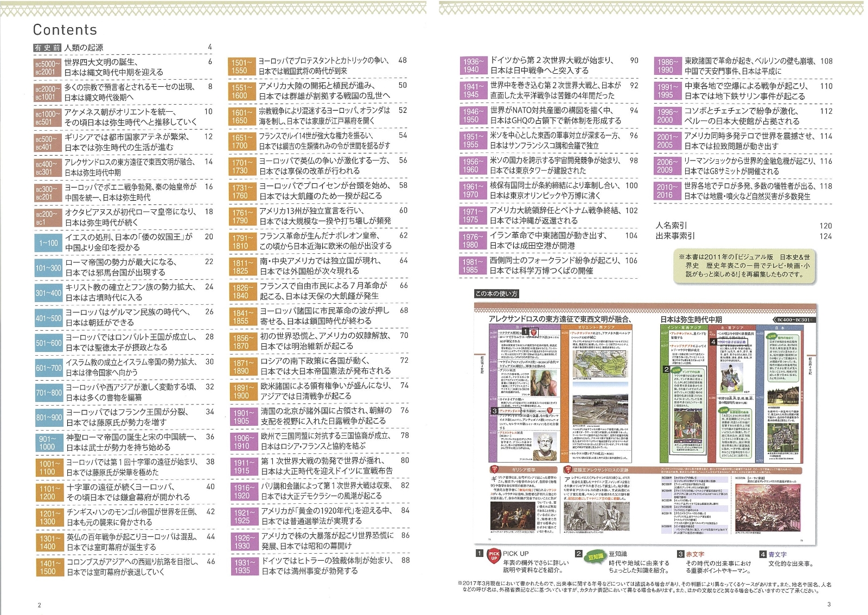
Task: Select entry "ローマ帝国の勢力が最大になる、"
Action: 121,262
